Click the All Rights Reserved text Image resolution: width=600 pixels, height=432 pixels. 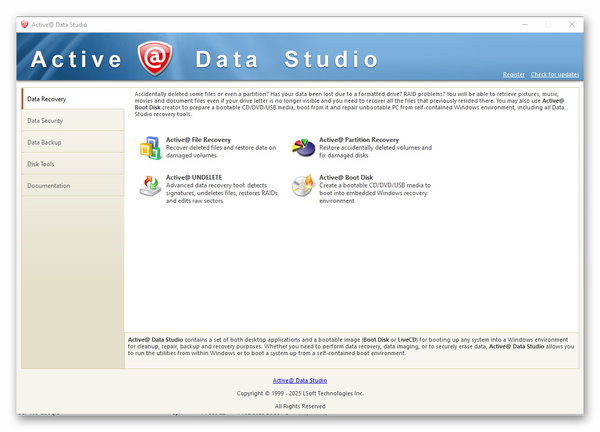300,406
